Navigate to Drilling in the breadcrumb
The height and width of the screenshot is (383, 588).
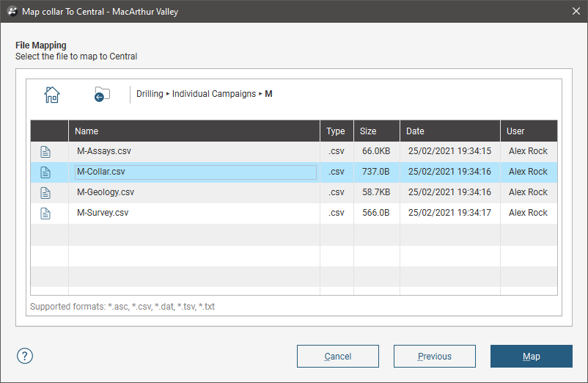tap(150, 94)
